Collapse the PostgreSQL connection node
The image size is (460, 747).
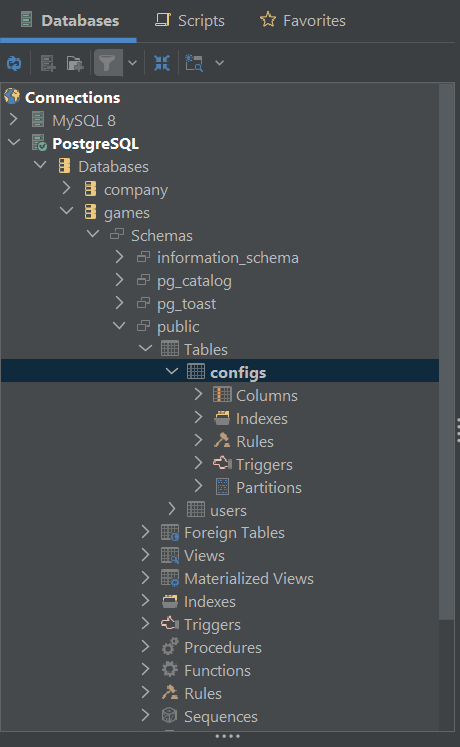point(14,142)
